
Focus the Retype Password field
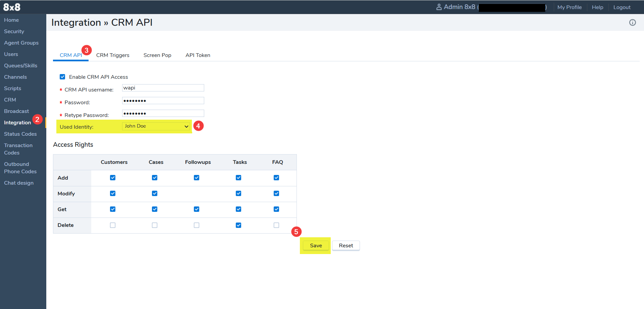click(163, 113)
